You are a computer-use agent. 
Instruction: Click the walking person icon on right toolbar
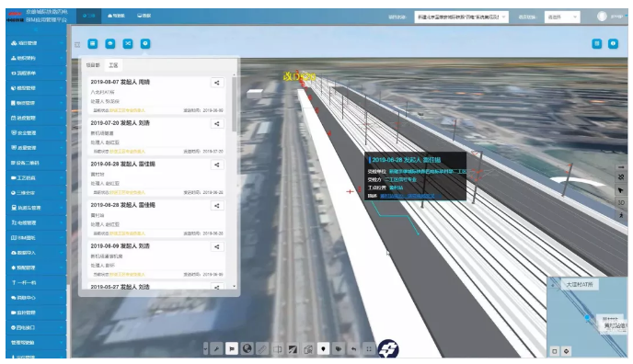coord(621,215)
